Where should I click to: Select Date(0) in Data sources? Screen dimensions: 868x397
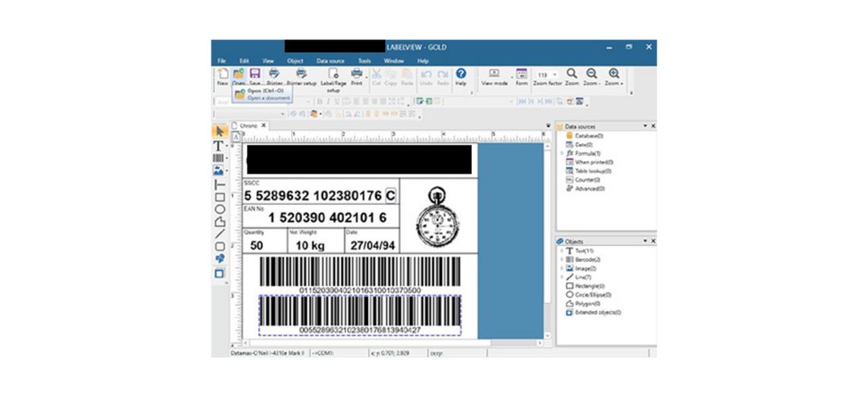[579, 145]
